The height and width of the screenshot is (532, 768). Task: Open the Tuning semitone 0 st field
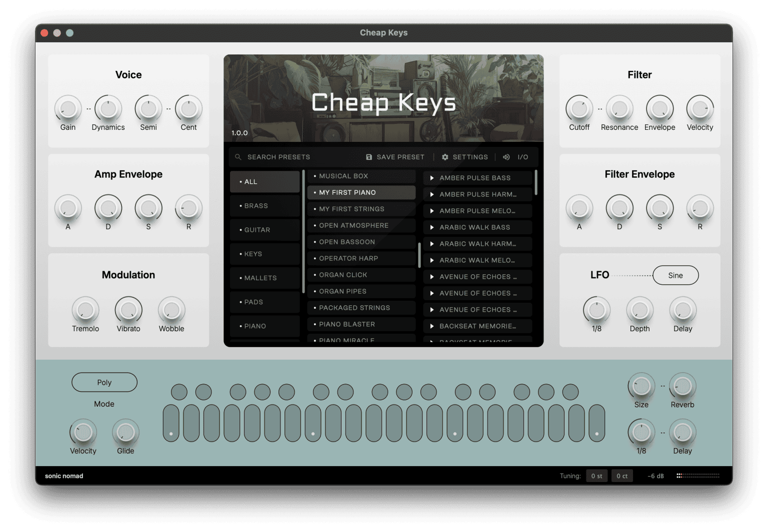tap(596, 476)
